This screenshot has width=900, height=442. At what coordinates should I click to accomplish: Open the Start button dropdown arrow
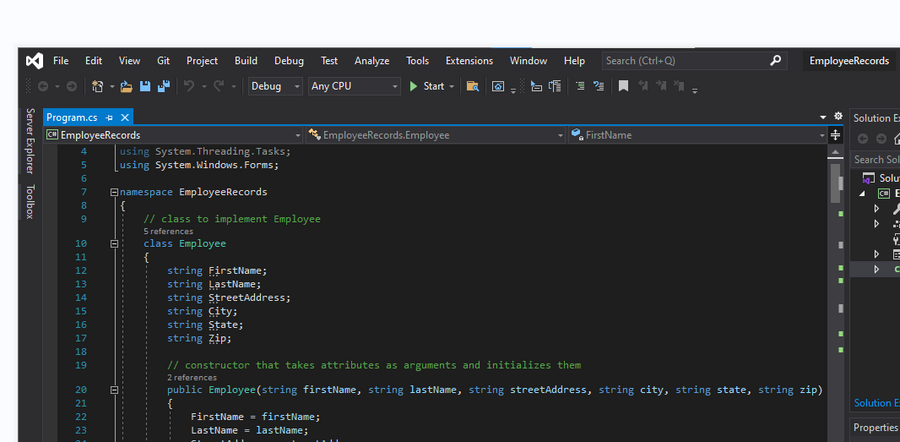point(452,87)
